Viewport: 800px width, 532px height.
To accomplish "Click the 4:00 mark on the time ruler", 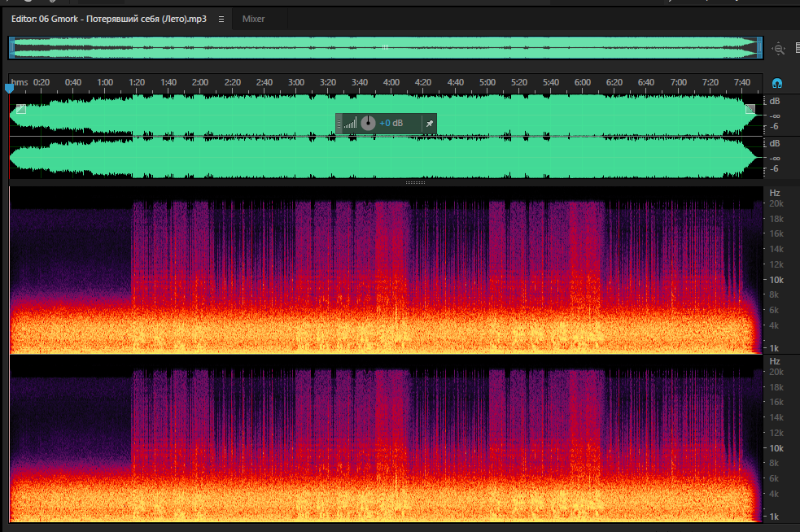I will click(x=391, y=82).
